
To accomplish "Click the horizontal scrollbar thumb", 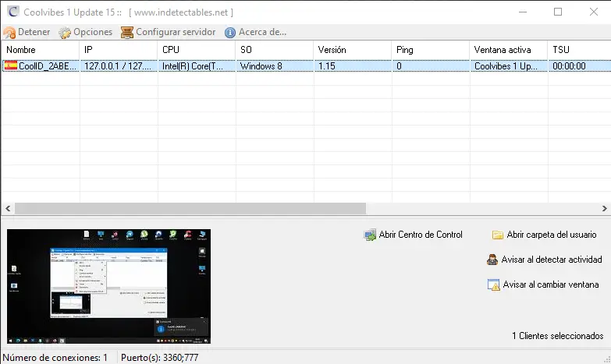I will coord(187,209).
